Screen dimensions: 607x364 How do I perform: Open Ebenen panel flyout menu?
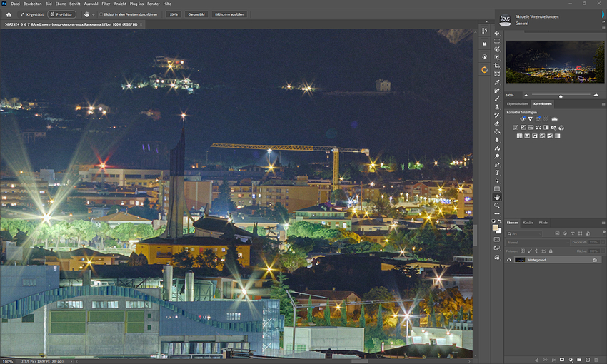[603, 223]
